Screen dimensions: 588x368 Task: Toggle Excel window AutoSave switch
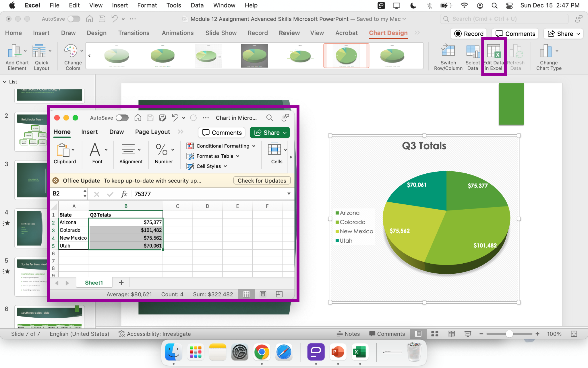122,118
